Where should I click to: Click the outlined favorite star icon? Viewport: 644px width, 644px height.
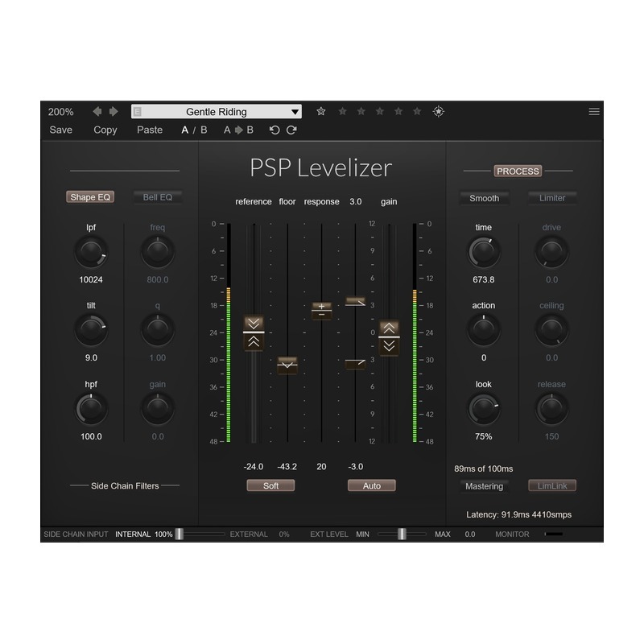point(320,111)
